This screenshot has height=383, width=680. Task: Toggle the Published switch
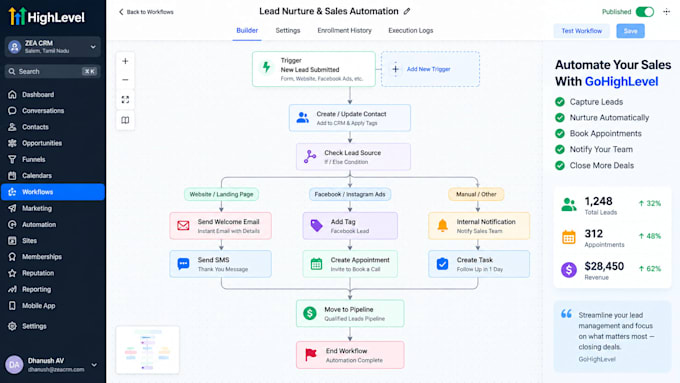(x=644, y=12)
